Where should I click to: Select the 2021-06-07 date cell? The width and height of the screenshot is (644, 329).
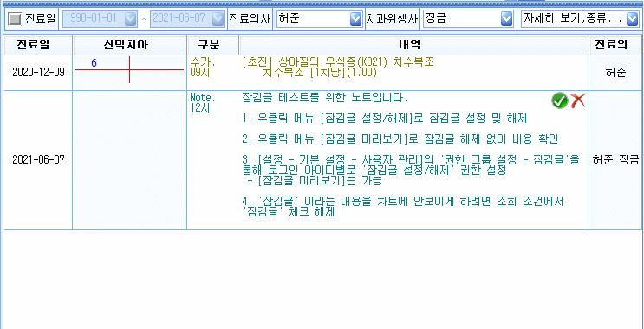[x=38, y=160]
